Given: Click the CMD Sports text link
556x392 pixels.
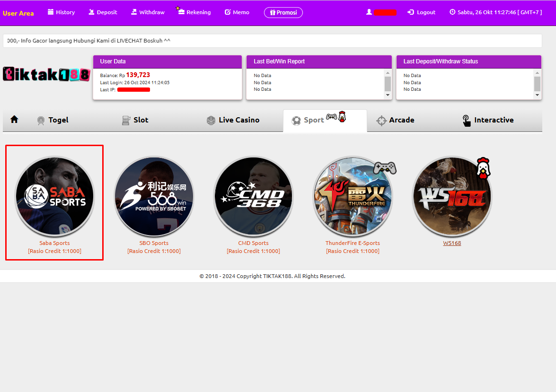Looking at the screenshot, I should coord(253,243).
